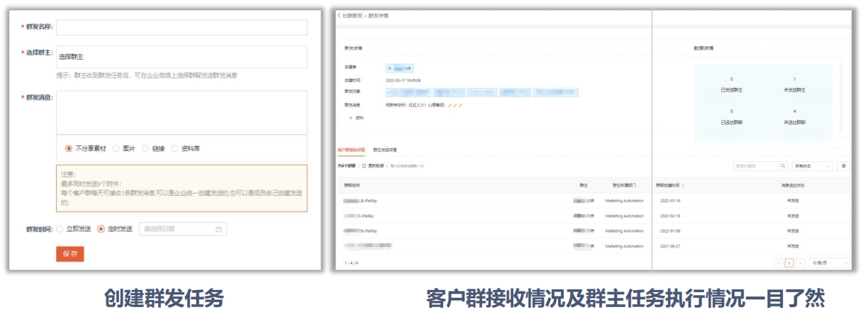This screenshot has height=322, width=868.
Task: Go to previous page arrow
Action: (779, 262)
